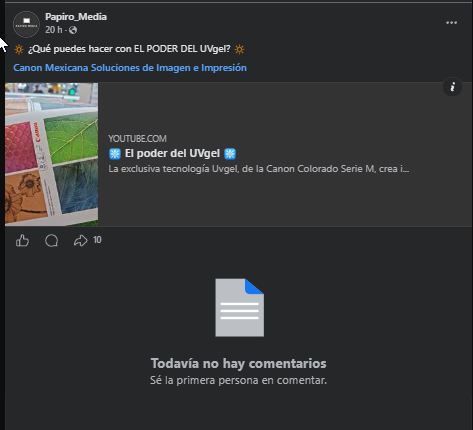
Task: Click the La exclusiva tecnología Uvgel description
Action: tap(259, 169)
